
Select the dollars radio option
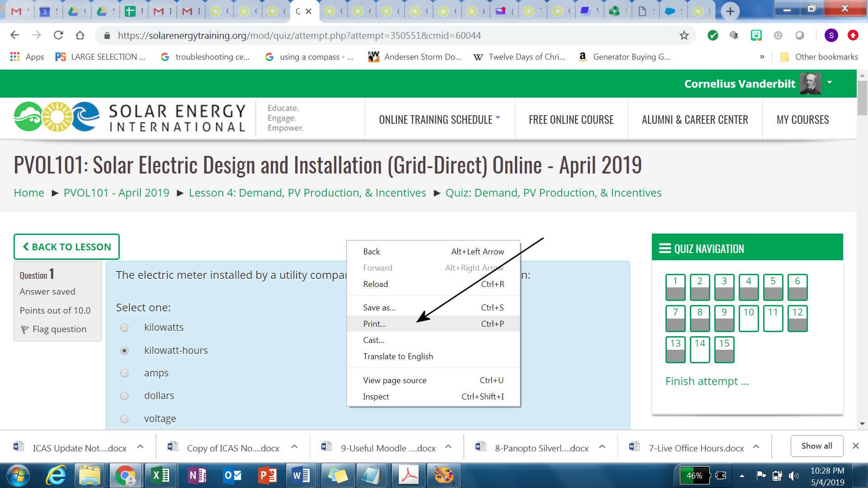tap(124, 396)
